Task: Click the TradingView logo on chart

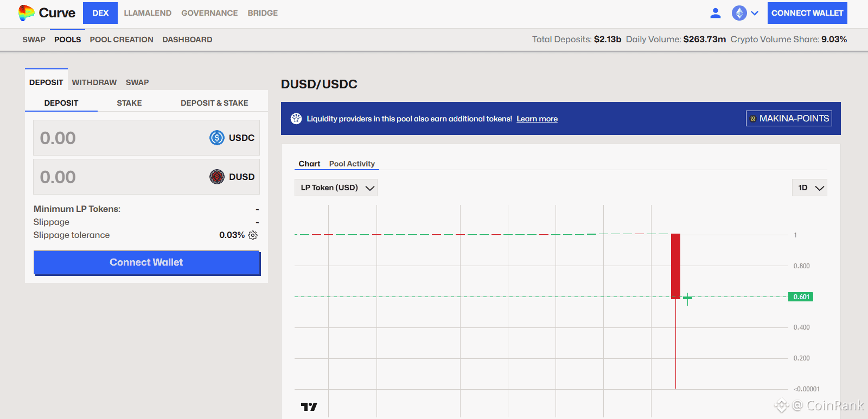Action: pyautogui.click(x=309, y=407)
